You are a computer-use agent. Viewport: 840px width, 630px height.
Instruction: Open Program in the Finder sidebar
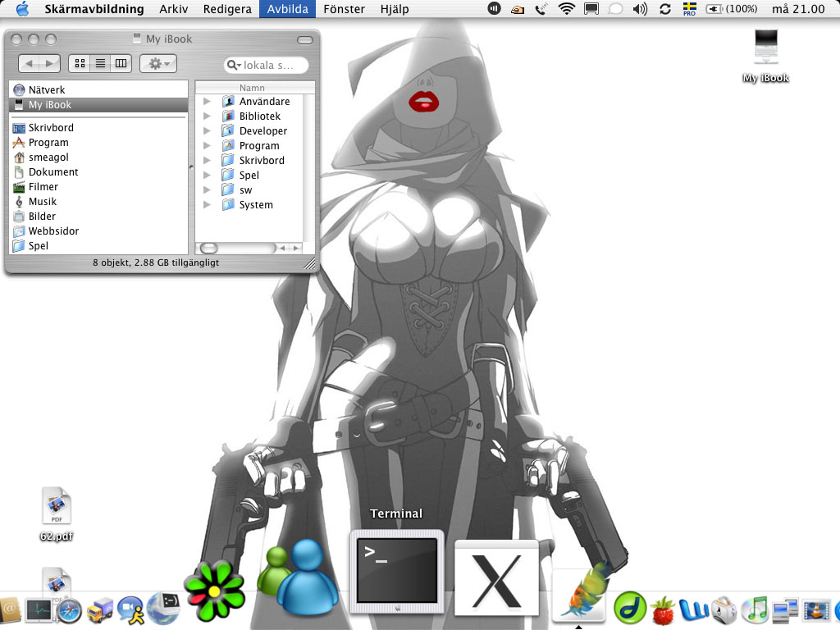[x=98, y=143]
